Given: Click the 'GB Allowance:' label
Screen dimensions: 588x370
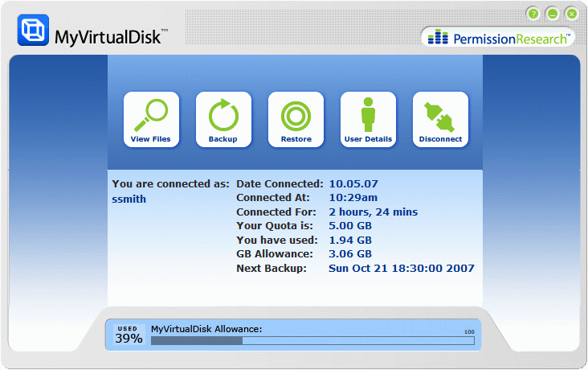Looking at the screenshot, I should click(x=275, y=254).
